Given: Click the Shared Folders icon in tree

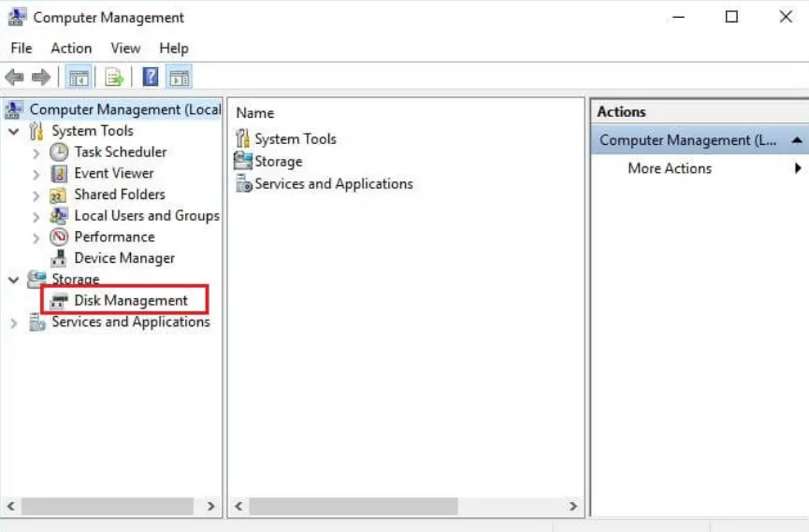Looking at the screenshot, I should click(x=58, y=195).
